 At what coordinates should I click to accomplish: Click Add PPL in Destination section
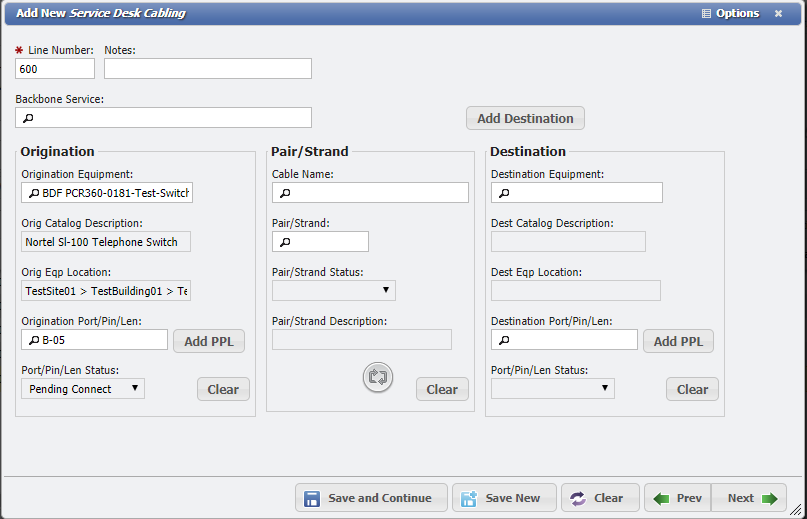tap(678, 341)
